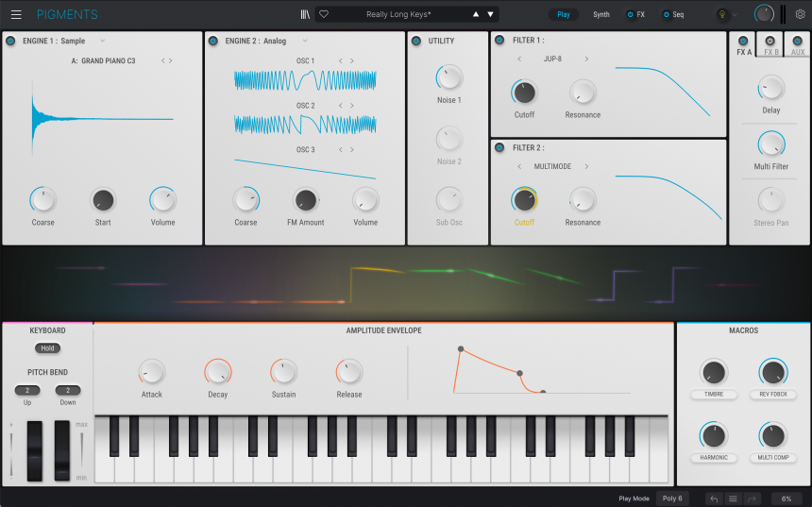
Task: Select next waveform for OSC 2
Action: (351, 105)
